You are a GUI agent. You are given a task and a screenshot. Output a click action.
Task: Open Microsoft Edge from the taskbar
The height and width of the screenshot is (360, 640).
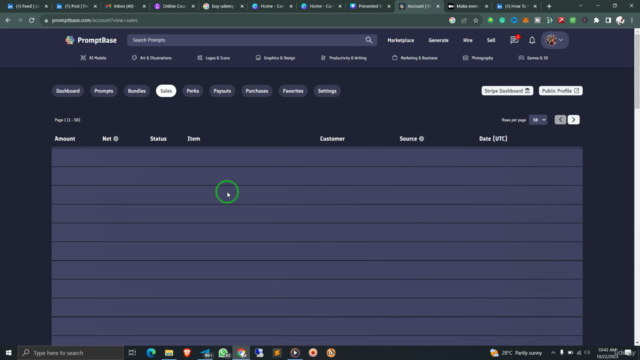point(151,353)
